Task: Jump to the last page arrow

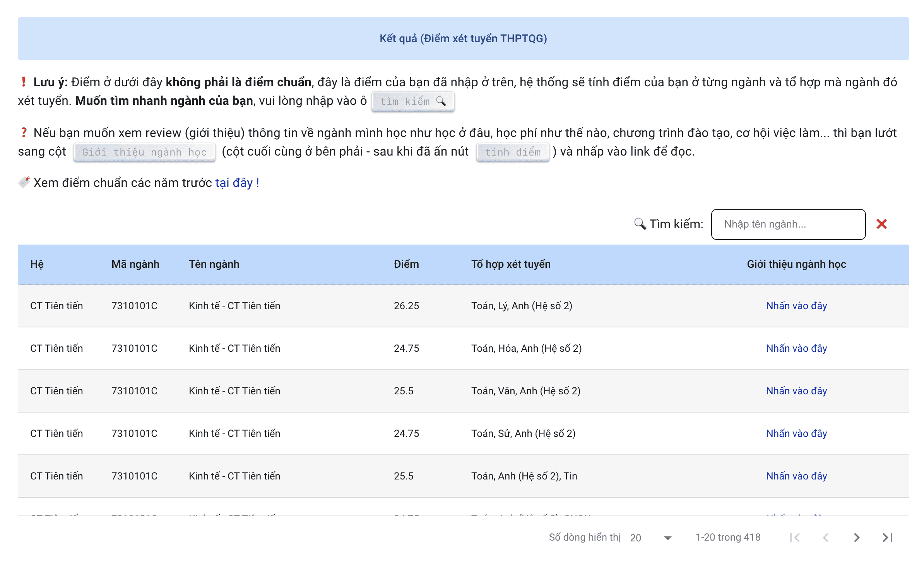Action: click(x=888, y=537)
